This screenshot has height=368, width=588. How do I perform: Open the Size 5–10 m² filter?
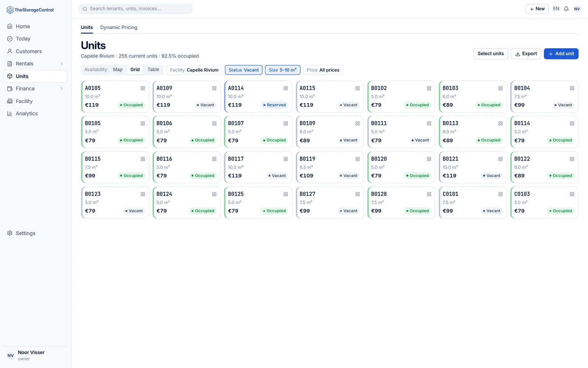pyautogui.click(x=283, y=70)
